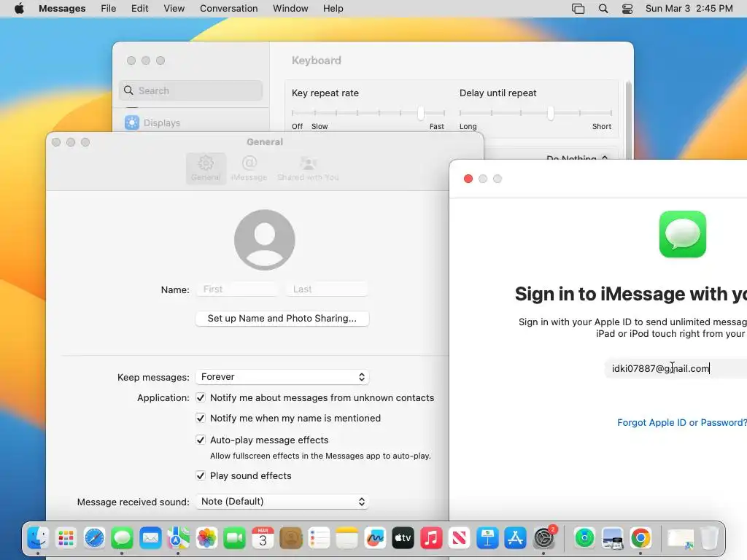Click the date and time in menu bar

pos(689,9)
